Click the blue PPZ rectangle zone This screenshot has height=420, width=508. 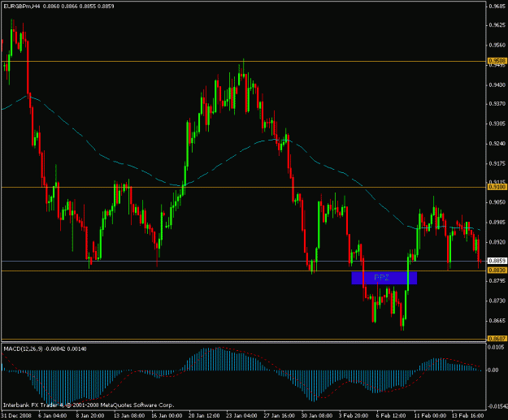tap(384, 278)
